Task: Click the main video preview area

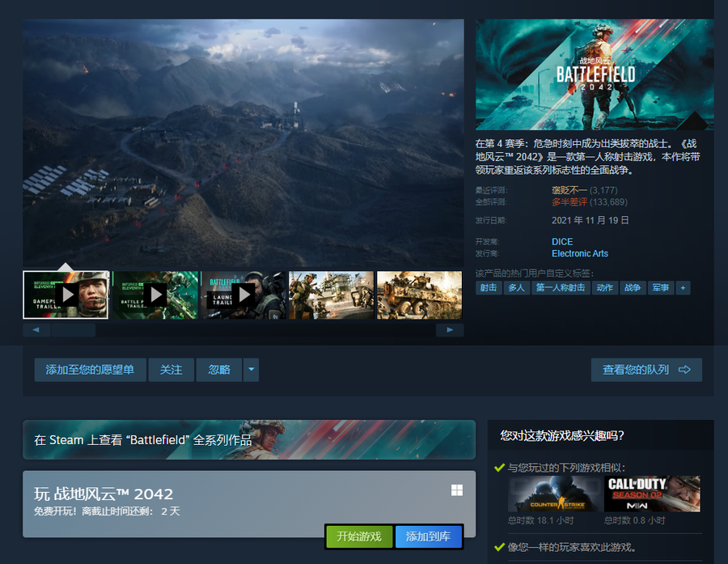Action: coord(243,143)
